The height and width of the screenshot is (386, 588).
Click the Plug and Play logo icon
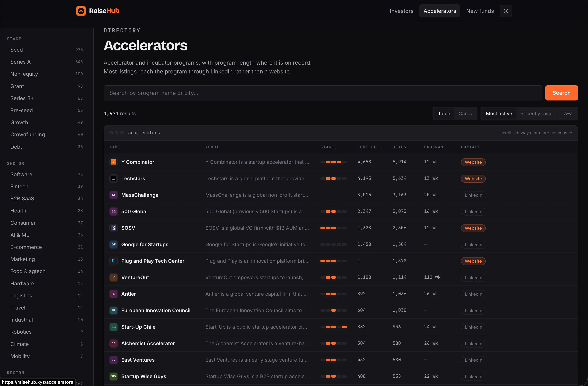tap(114, 261)
